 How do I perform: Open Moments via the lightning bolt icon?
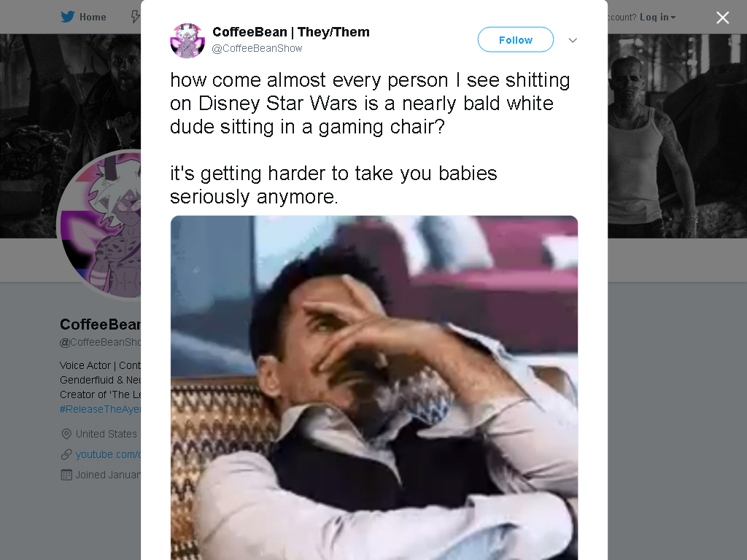136,17
